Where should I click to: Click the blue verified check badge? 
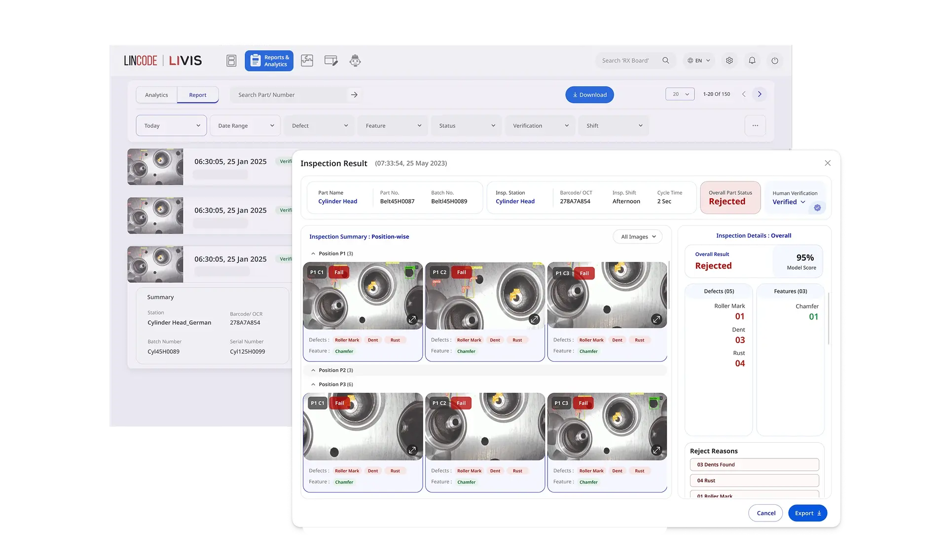click(817, 208)
